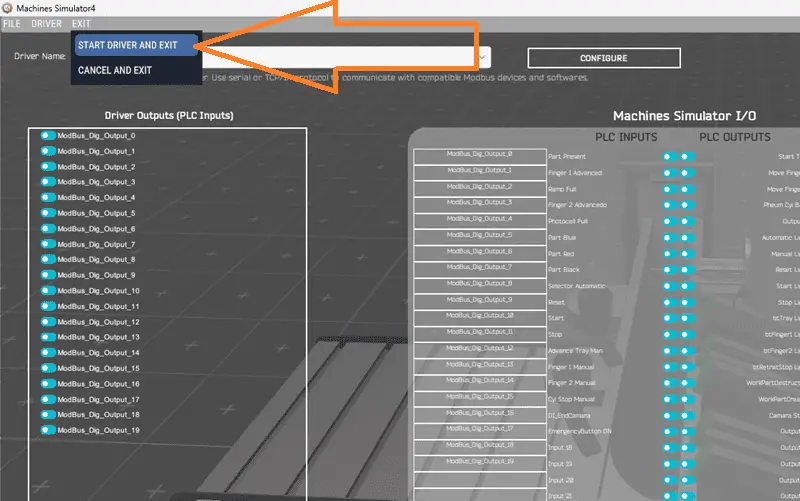The image size is (800, 501).
Task: Toggle ModBus_Dig_Output_6 switch in Driver Outputs list
Action: click(48, 229)
